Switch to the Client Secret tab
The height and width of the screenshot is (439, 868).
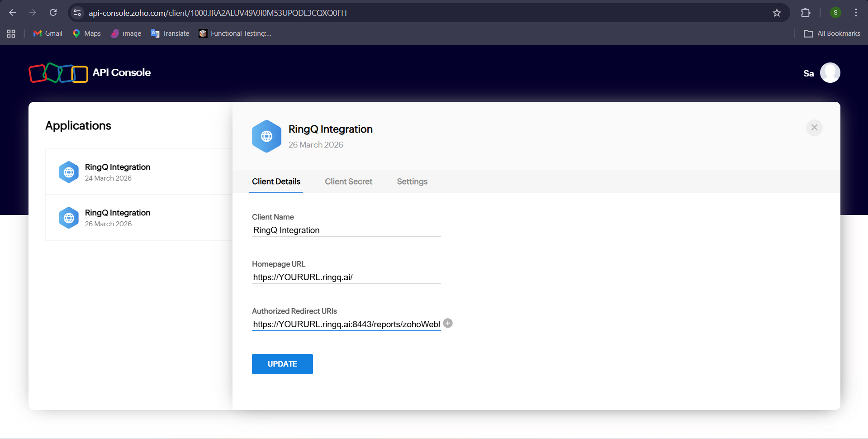pyautogui.click(x=348, y=181)
